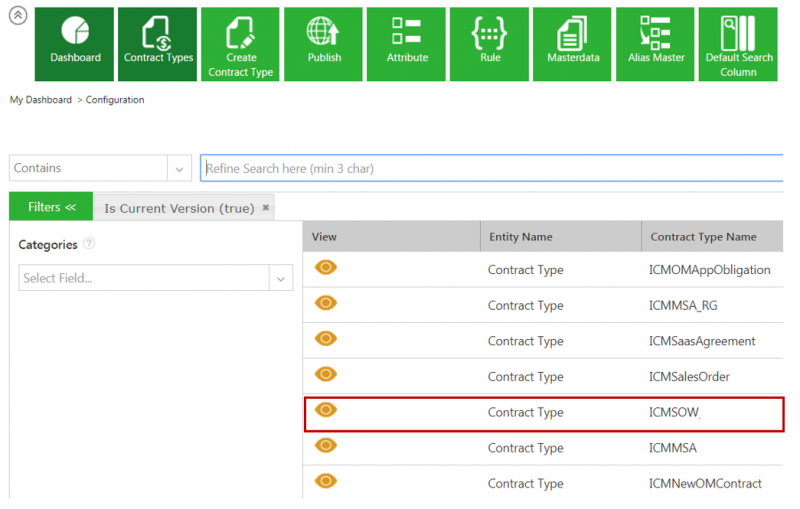Go to My Dashboard breadcrumb link

point(40,100)
